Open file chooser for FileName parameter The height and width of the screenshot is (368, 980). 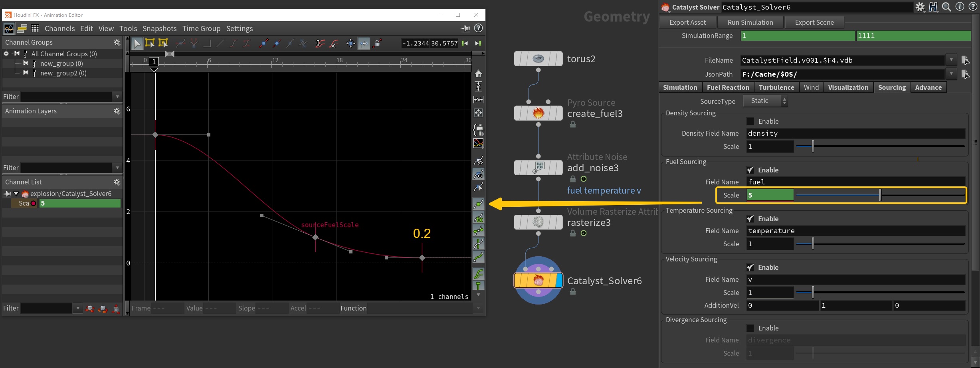tap(965, 61)
